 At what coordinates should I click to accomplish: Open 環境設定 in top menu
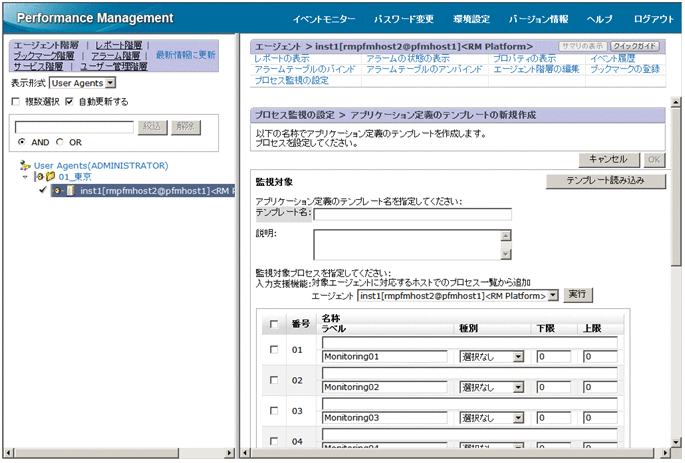(x=471, y=19)
